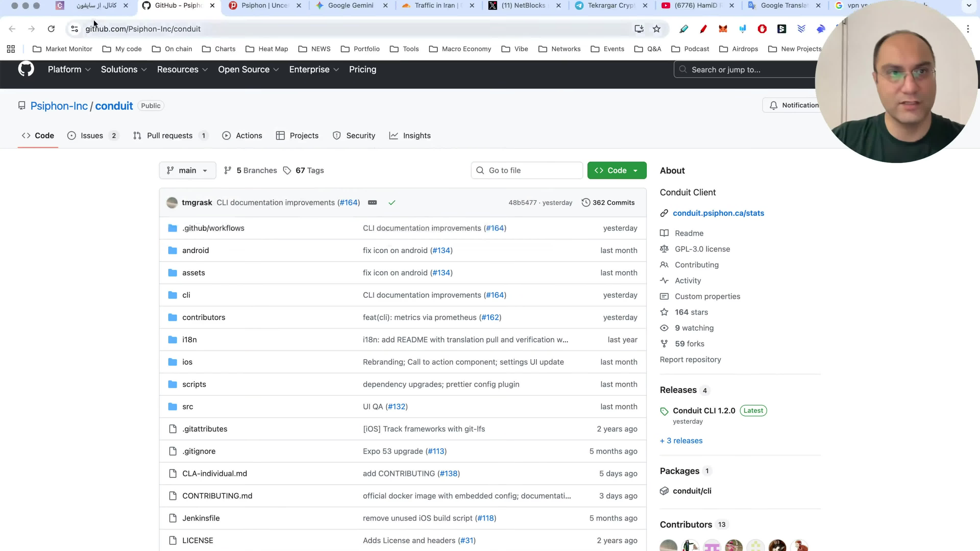Viewport: 980px width, 551px height.
Task: Click the + 3 releases link
Action: pos(681,441)
